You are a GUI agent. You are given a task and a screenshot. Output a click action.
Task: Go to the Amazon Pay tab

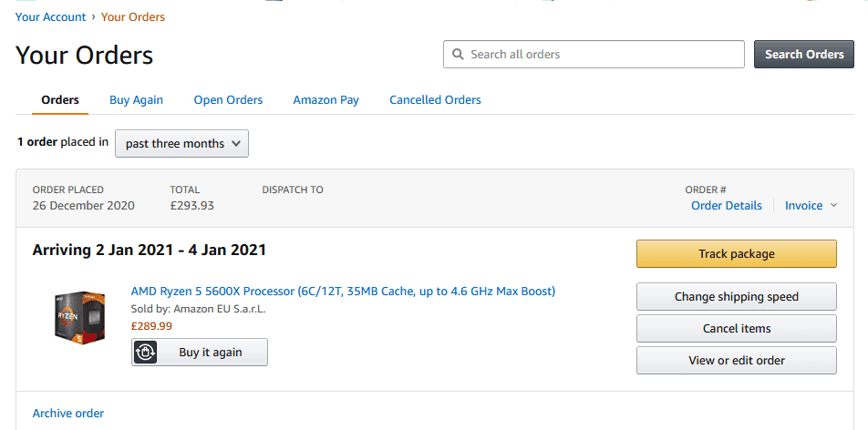pyautogui.click(x=325, y=100)
